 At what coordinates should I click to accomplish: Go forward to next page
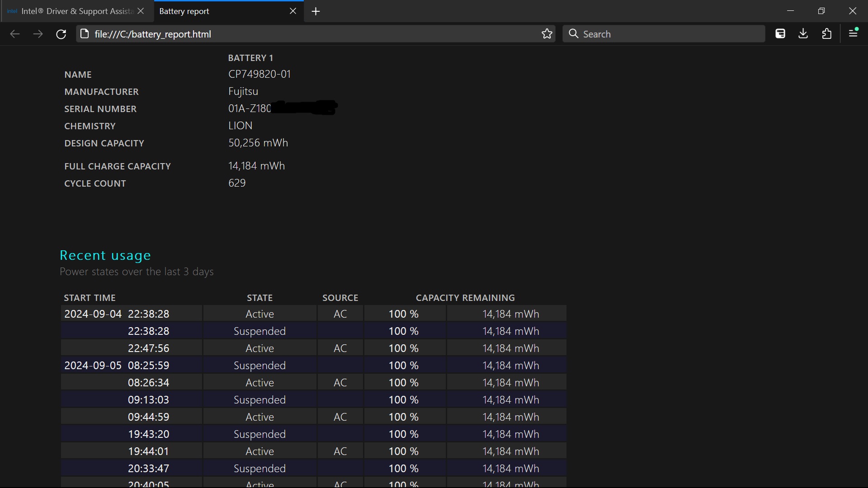coord(38,34)
